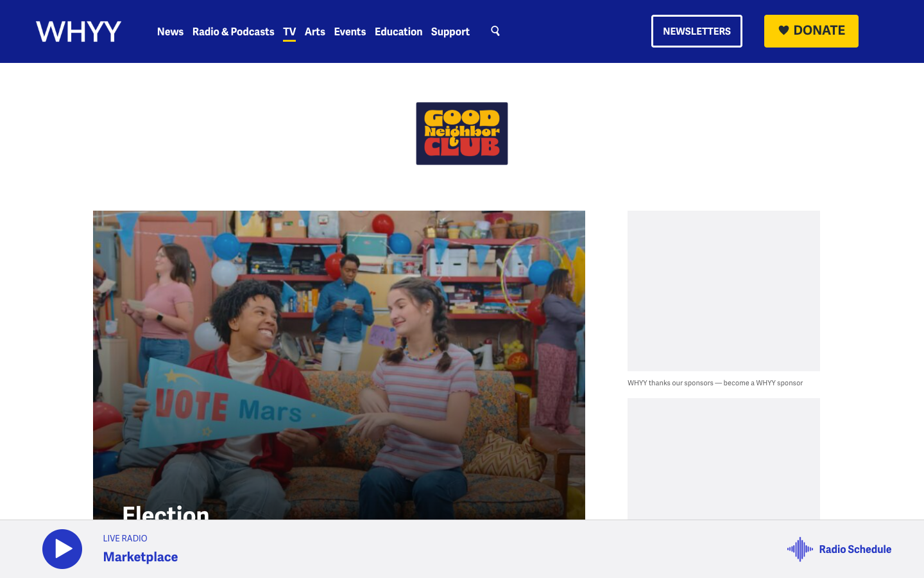Open the Arts menu

click(x=314, y=31)
